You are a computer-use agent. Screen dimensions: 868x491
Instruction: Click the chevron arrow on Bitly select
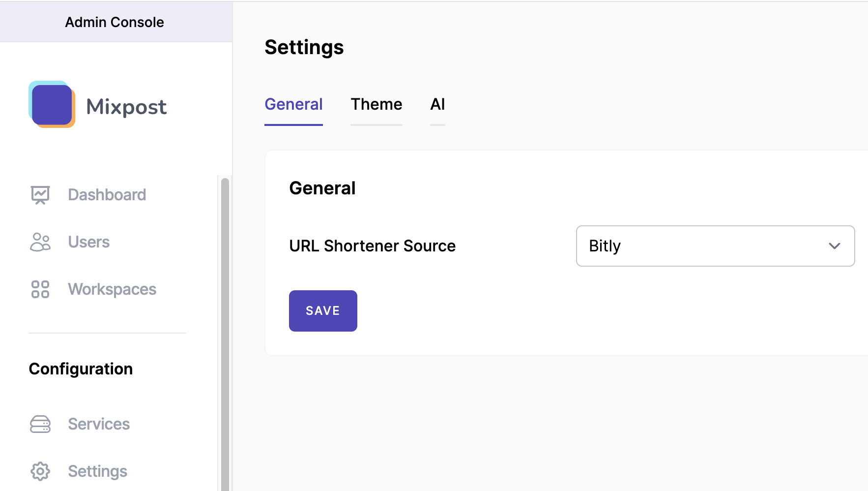[x=835, y=246]
